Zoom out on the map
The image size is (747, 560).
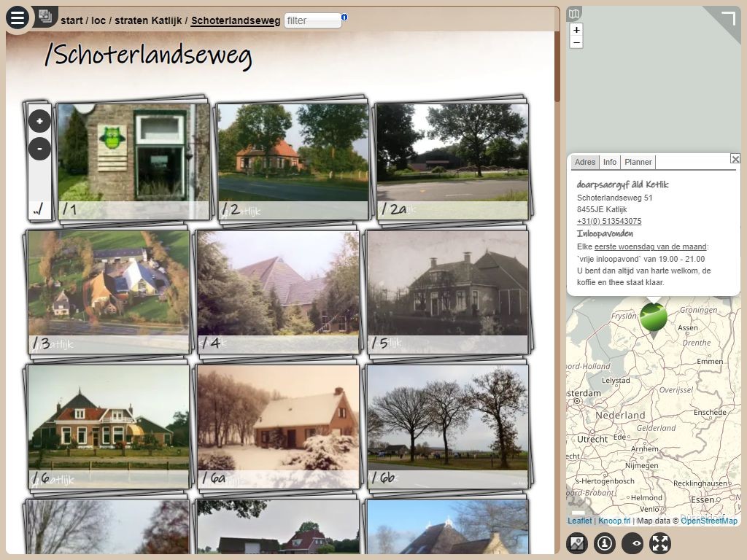point(576,42)
